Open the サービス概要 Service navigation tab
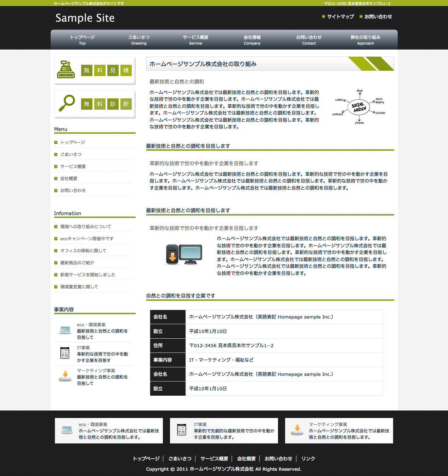The height and width of the screenshot is (476, 448). [195, 40]
